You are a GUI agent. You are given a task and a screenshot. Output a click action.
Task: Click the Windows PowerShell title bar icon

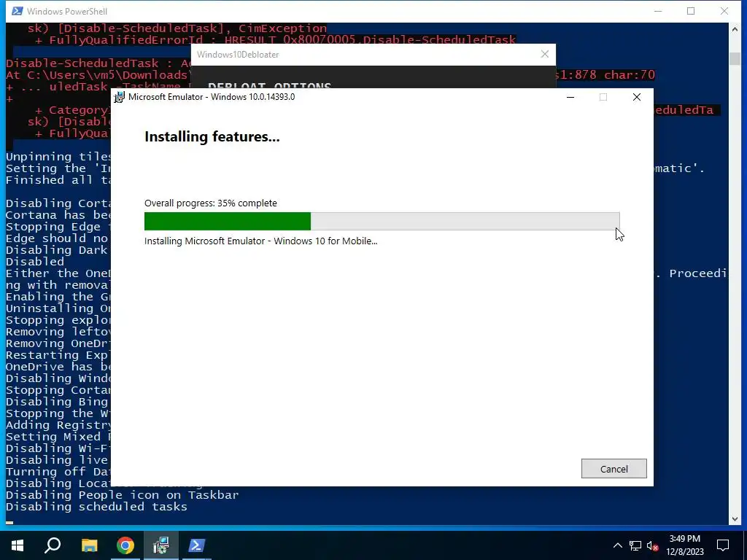[18, 11]
